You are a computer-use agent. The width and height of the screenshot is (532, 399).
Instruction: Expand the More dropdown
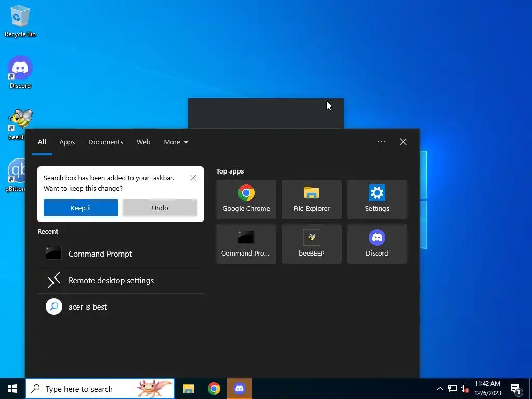[176, 142]
